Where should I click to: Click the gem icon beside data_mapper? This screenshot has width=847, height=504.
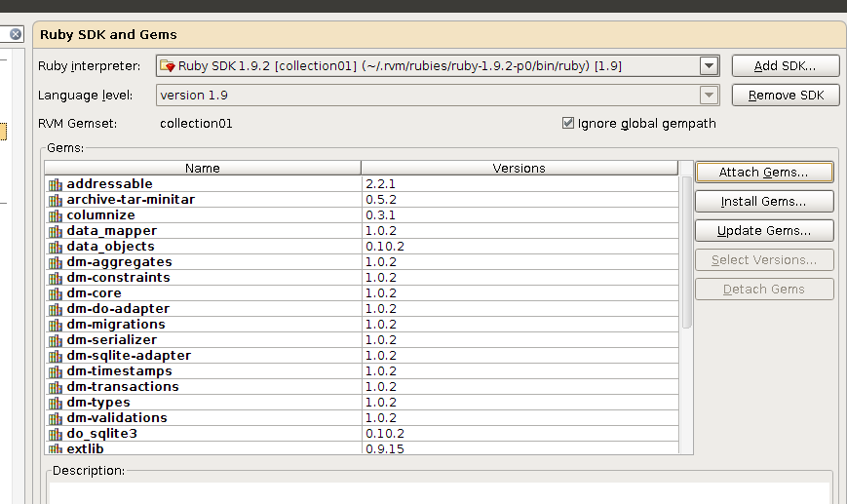(x=56, y=232)
